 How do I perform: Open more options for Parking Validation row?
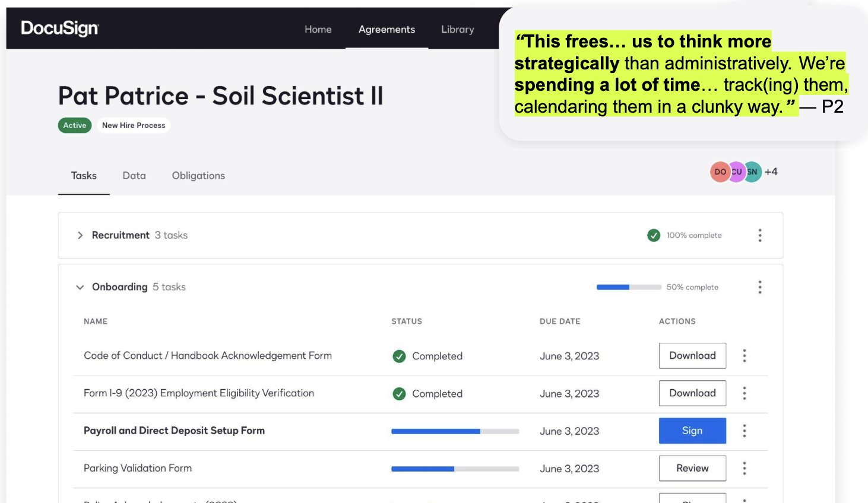click(745, 469)
